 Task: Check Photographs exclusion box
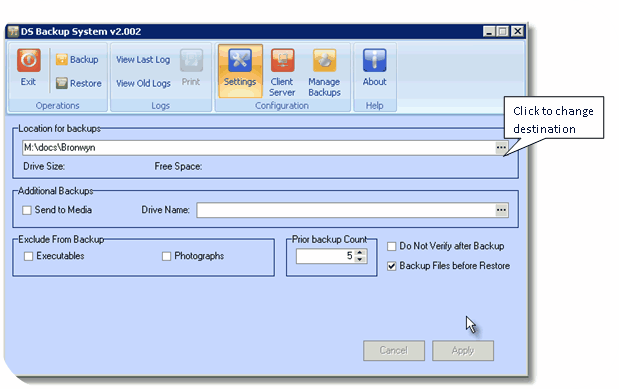167,256
